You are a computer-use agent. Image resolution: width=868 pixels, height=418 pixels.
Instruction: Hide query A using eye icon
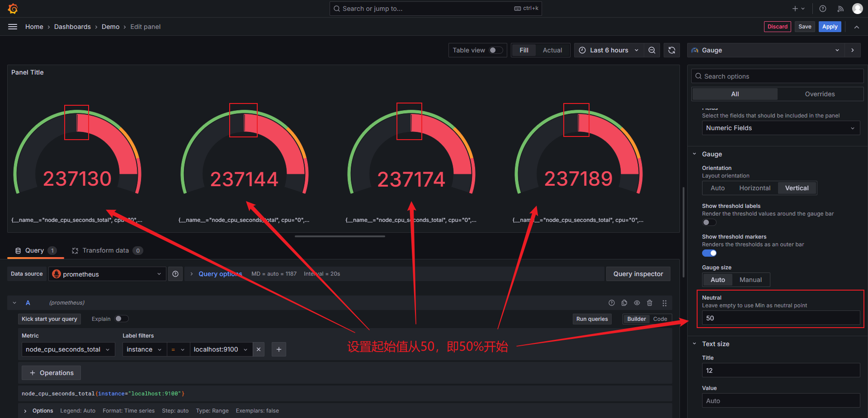point(637,303)
